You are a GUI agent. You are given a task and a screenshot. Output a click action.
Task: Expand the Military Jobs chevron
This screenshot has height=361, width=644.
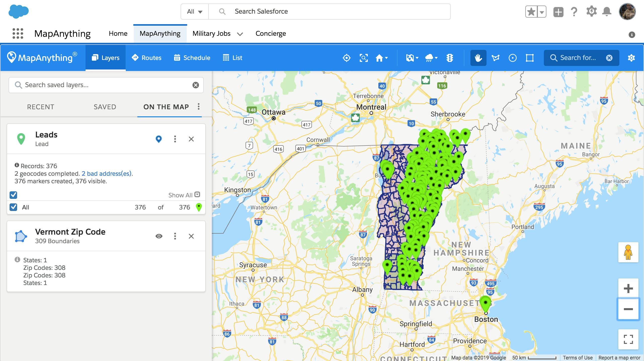[240, 34]
